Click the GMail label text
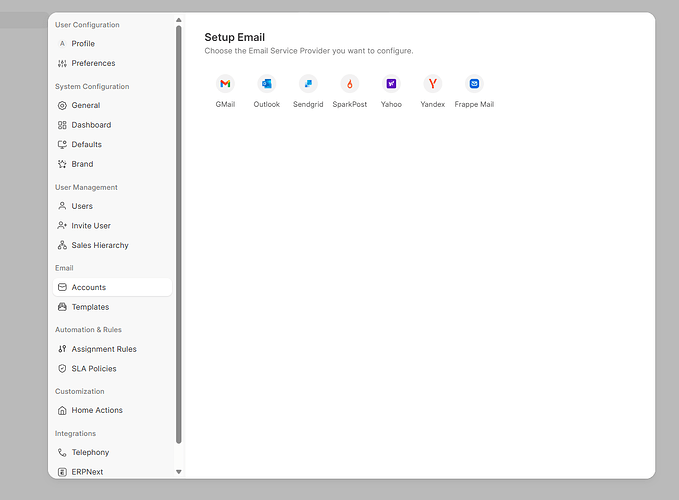This screenshot has height=500, width=679. (225, 104)
